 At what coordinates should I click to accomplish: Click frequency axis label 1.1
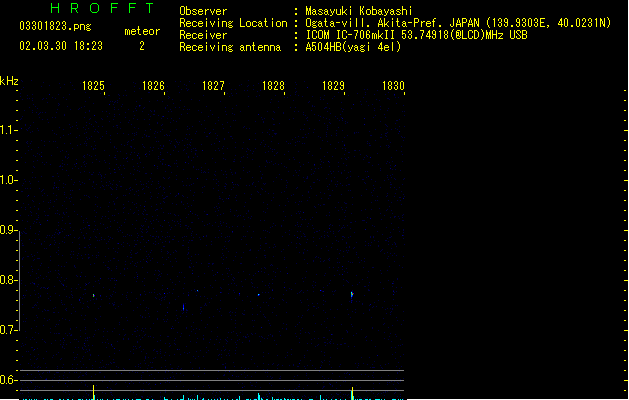(x=7, y=130)
